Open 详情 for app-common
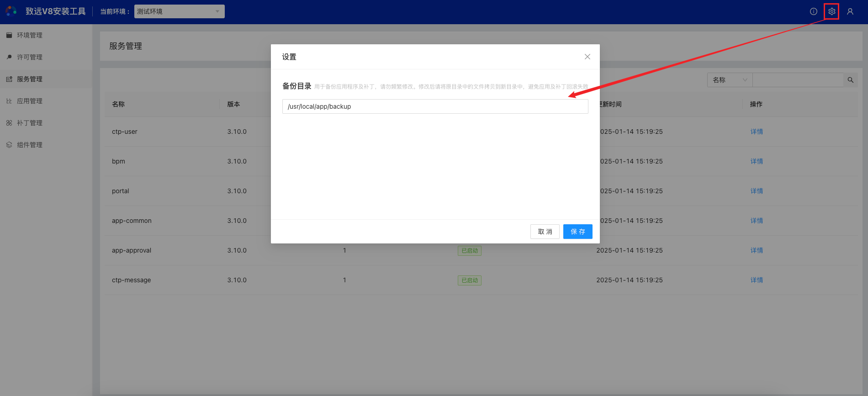868x396 pixels. click(x=757, y=221)
